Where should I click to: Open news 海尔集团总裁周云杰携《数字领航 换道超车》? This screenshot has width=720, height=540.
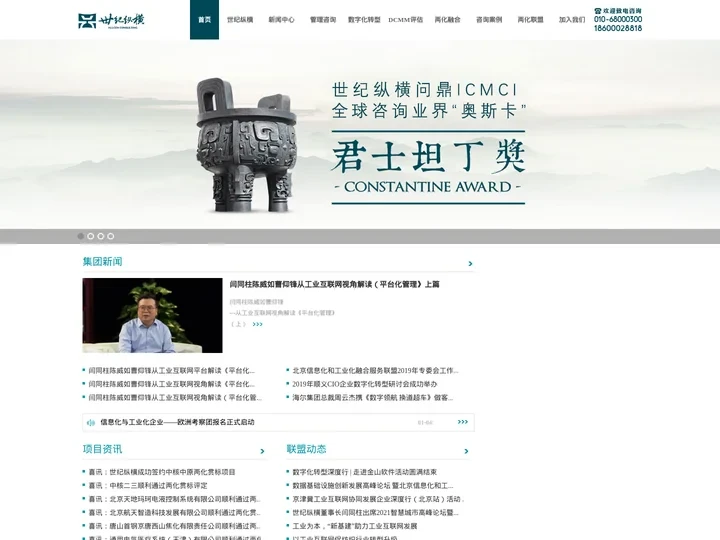tap(372, 398)
